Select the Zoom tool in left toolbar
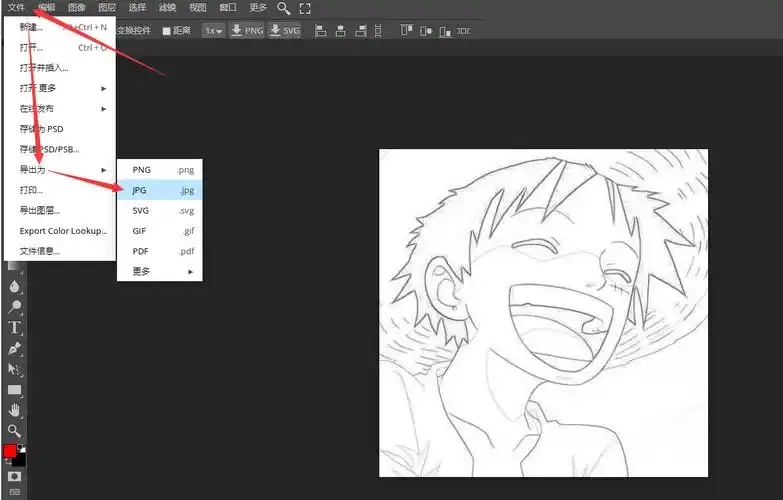The image size is (783, 500). pyautogui.click(x=14, y=431)
